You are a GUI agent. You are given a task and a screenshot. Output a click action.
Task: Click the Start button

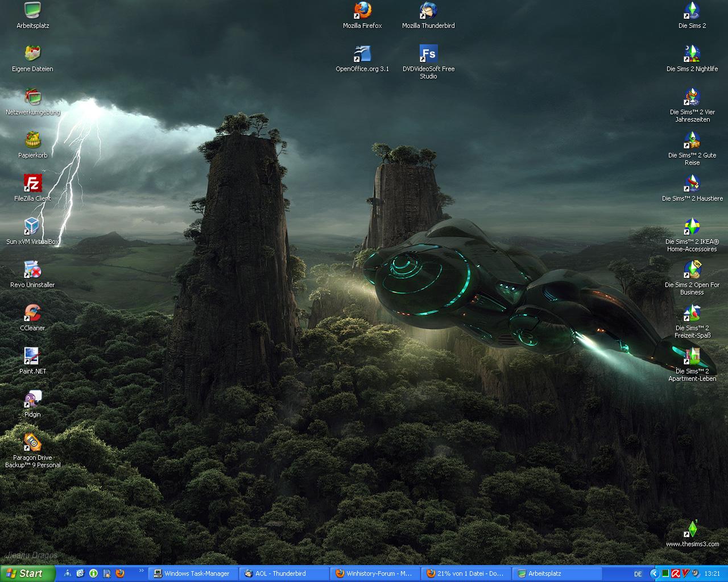coord(27,573)
